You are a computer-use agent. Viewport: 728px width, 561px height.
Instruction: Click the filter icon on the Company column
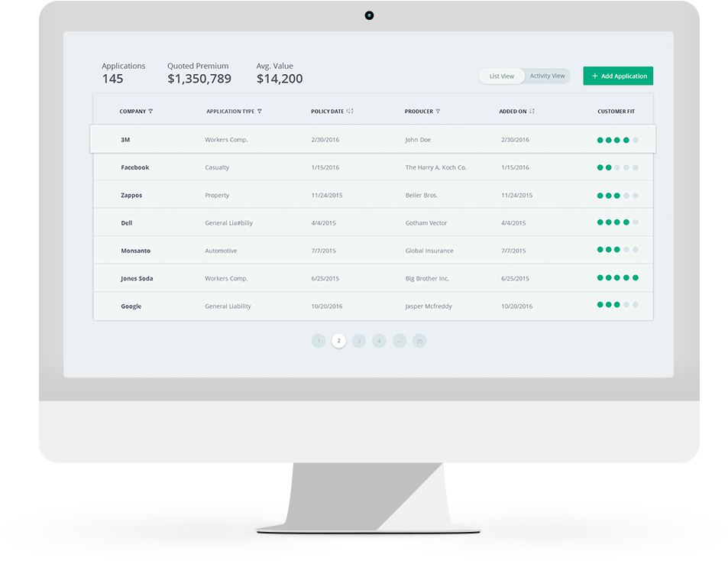[150, 112]
